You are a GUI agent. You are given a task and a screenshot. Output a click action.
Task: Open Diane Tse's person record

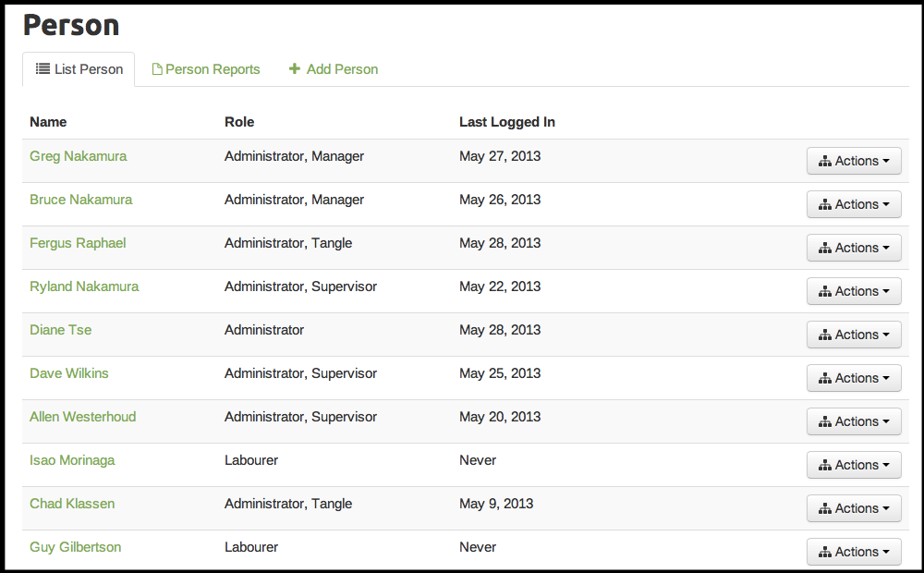(x=60, y=330)
